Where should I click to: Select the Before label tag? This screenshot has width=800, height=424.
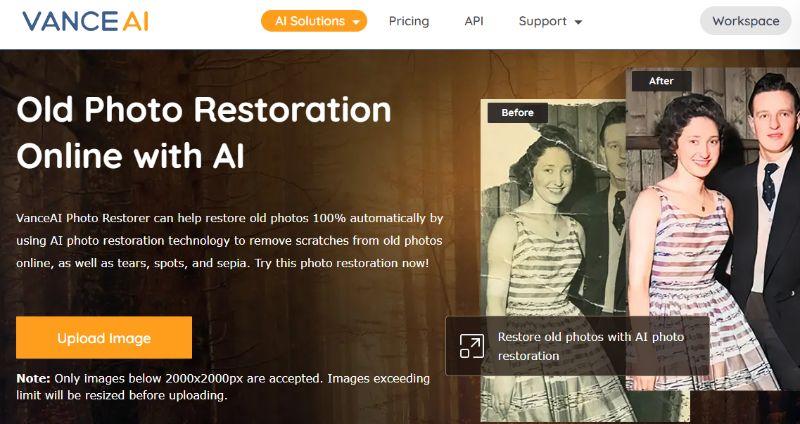coord(517,113)
